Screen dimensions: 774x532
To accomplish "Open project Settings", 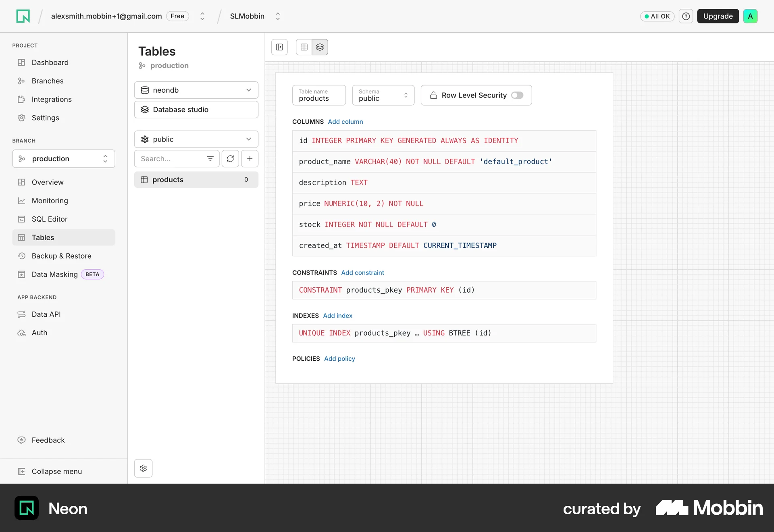I will click(x=45, y=118).
